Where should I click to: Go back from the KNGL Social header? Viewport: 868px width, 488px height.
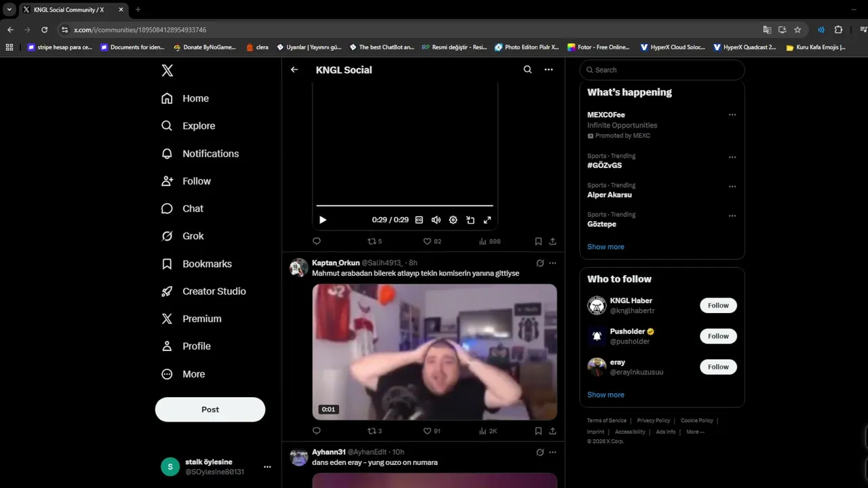pos(294,70)
